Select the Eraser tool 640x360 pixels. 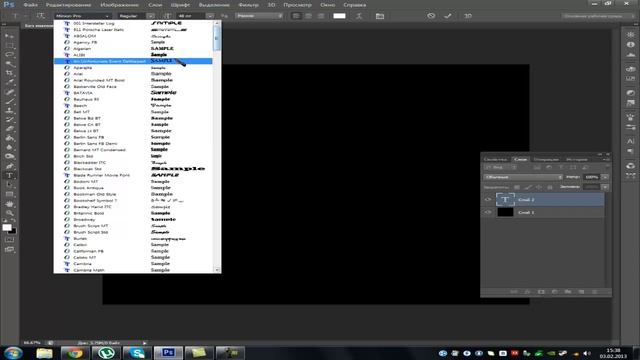tap(9, 129)
